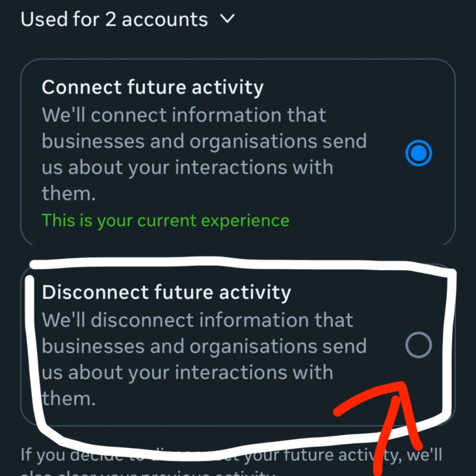Click the chevron beside Used for 2 accounts
The width and height of the screenshot is (476, 476).
[227, 19]
